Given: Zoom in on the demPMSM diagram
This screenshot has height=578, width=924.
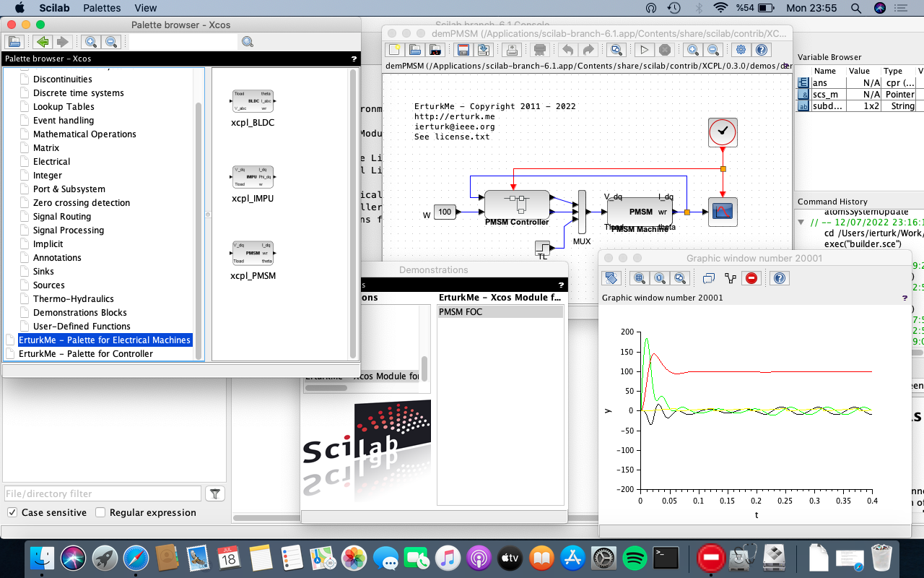Looking at the screenshot, I should click(x=692, y=51).
